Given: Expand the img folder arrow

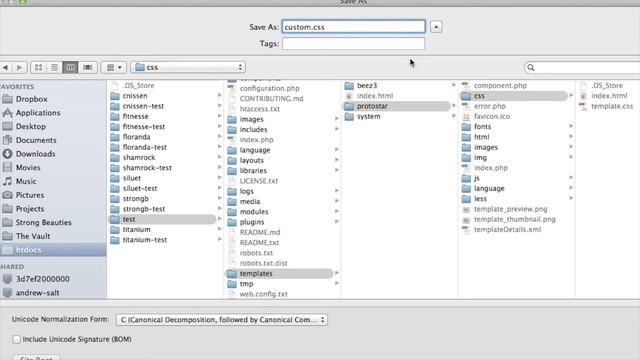Looking at the screenshot, I should click(571, 157).
